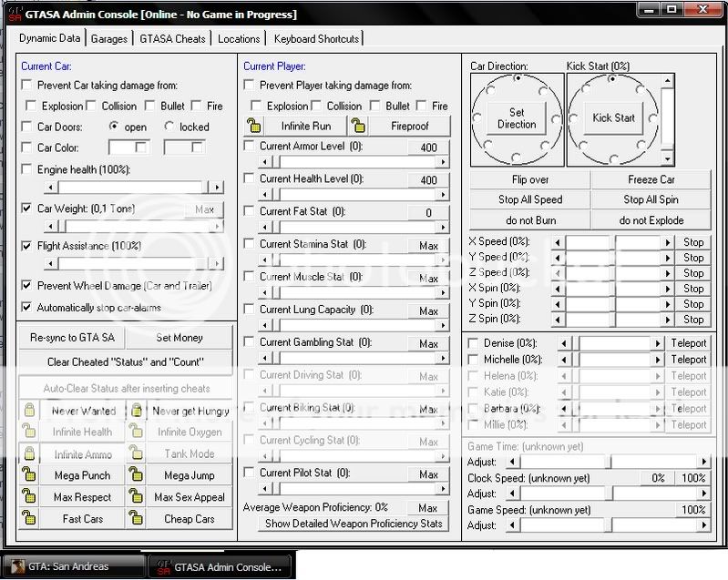Click the padlock icon next to Fast Cars
Viewport: 728px width, 580px height.
[30, 519]
